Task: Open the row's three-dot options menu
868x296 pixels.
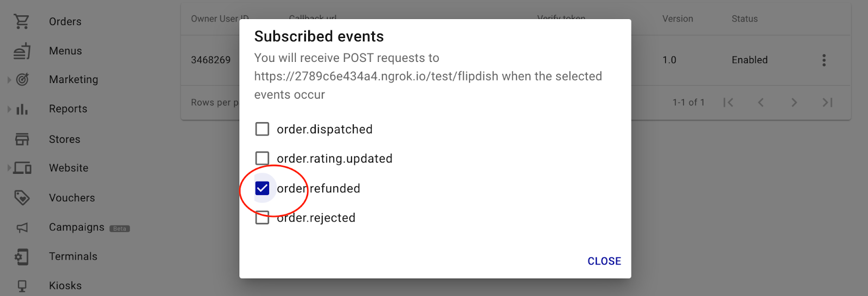Action: coord(824,60)
